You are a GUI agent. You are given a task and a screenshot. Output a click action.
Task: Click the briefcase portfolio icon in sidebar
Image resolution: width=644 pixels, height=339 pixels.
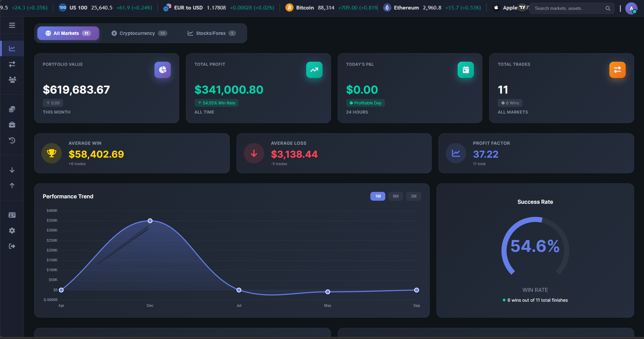pyautogui.click(x=12, y=124)
